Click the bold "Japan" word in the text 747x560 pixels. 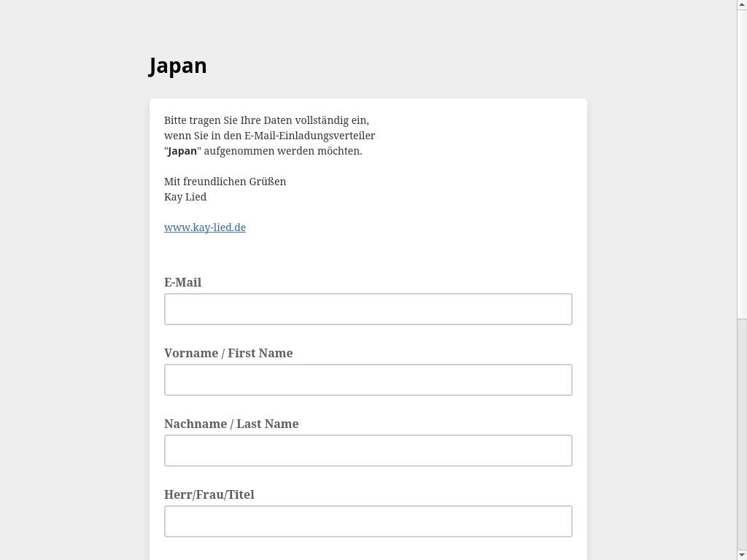point(182,151)
